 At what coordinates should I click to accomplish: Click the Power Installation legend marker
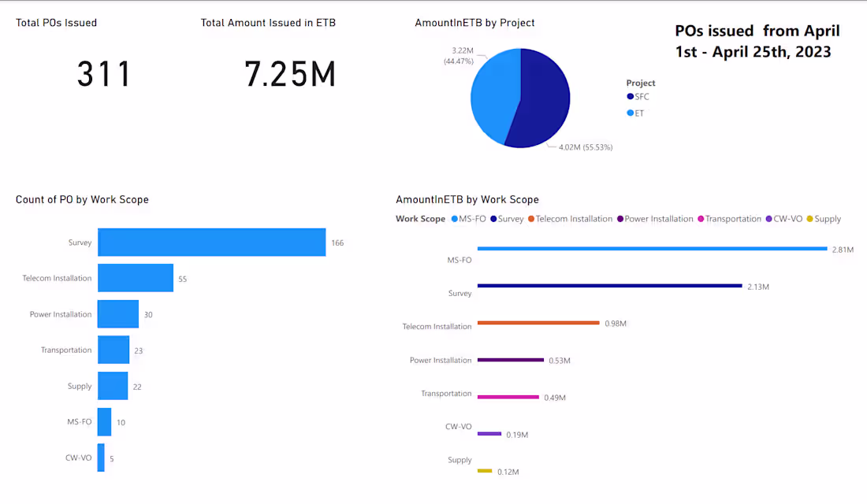click(x=619, y=218)
